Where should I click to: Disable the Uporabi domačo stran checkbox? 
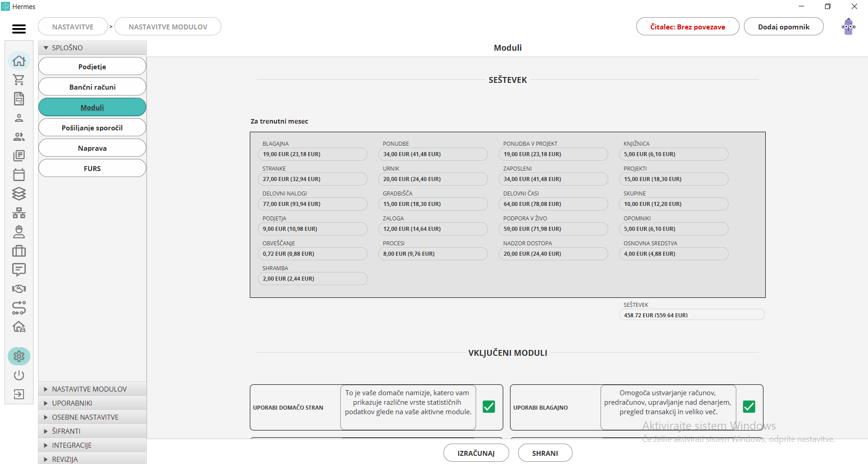pos(489,407)
